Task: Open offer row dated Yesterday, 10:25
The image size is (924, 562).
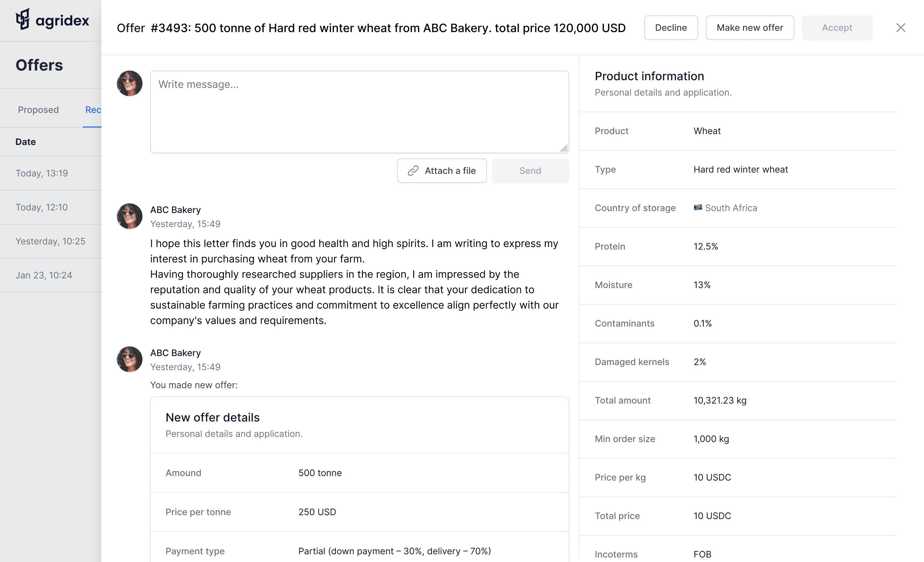Action: click(x=51, y=241)
